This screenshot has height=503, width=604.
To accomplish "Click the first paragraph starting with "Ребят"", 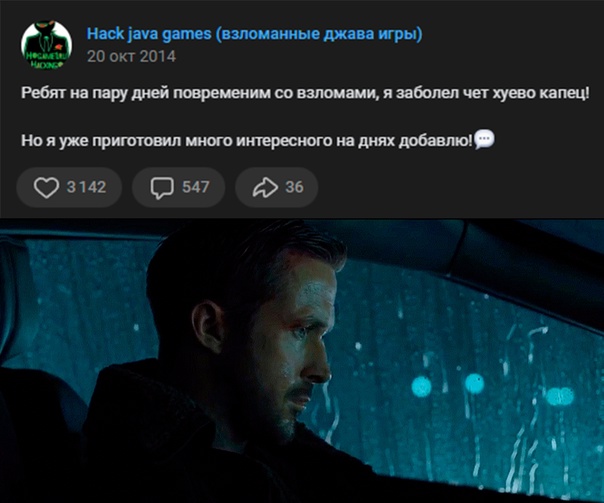I will coord(305,93).
